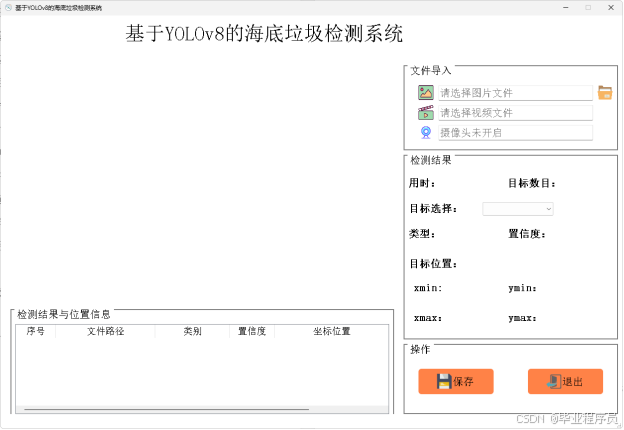
Task: Click the 退出 exit button
Action: pos(565,381)
